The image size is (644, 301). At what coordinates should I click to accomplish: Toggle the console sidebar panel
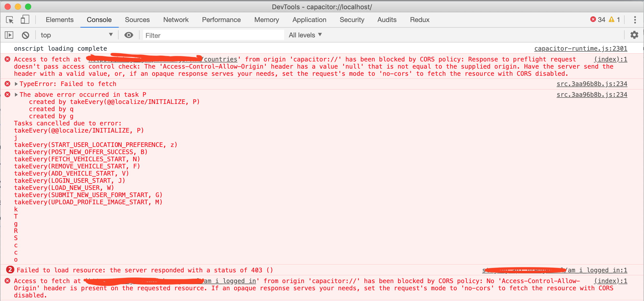(9, 35)
